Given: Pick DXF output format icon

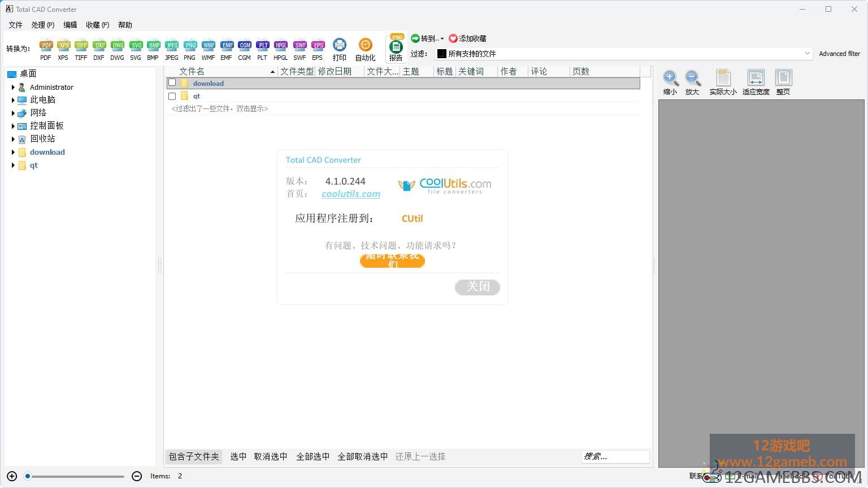Looking at the screenshot, I should 99,50.
